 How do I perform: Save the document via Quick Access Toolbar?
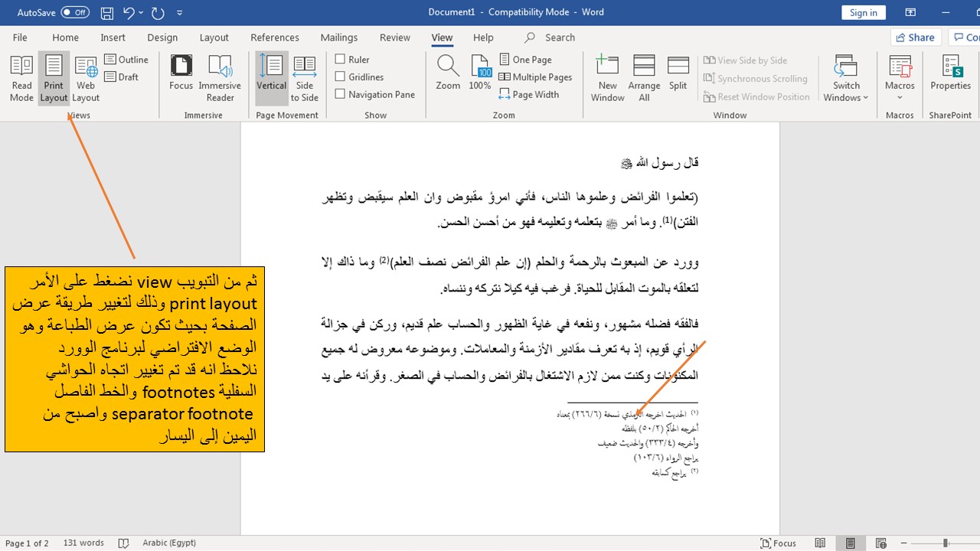tap(106, 12)
